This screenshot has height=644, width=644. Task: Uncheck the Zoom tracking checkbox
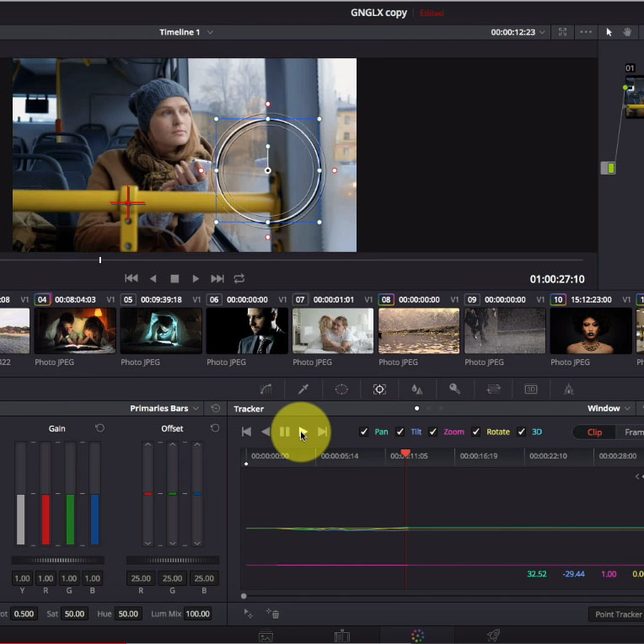pos(432,432)
